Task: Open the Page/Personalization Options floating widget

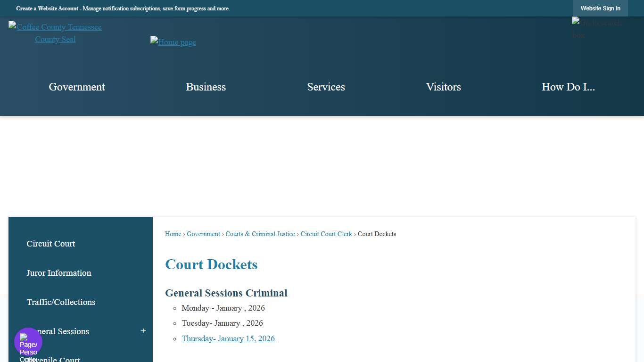Action: [28, 341]
